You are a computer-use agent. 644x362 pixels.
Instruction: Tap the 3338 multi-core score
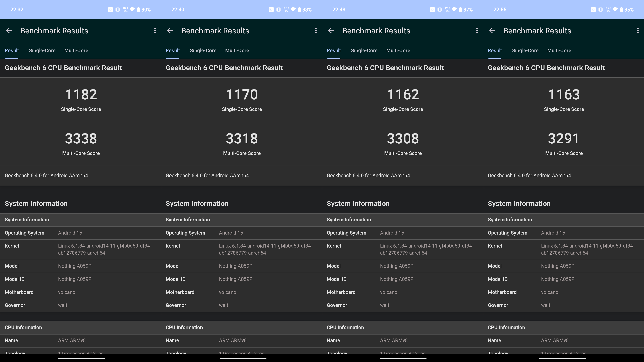(x=81, y=138)
